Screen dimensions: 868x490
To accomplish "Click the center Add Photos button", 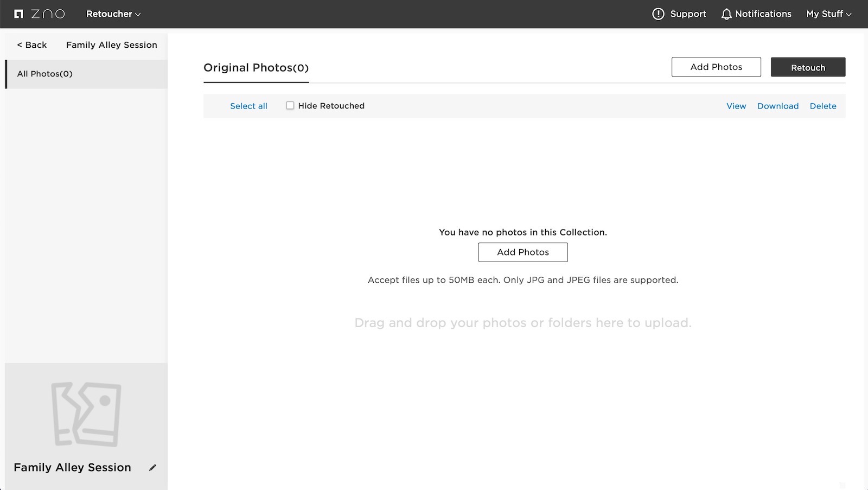I will [x=523, y=252].
